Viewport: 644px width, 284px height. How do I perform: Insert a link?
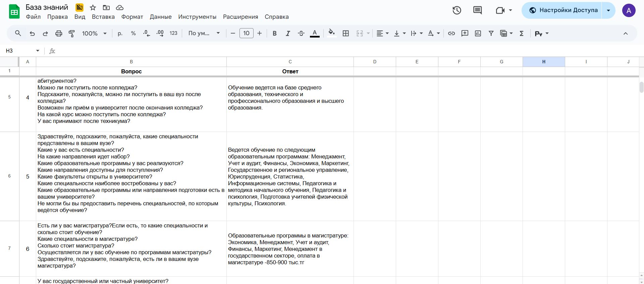[x=451, y=33]
